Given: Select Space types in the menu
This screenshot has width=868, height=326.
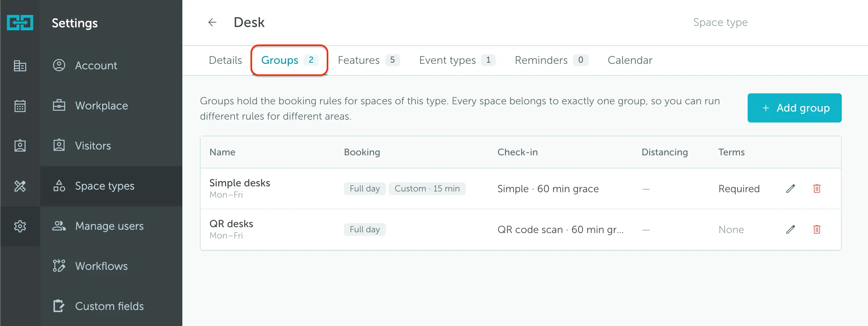Looking at the screenshot, I should (x=111, y=186).
